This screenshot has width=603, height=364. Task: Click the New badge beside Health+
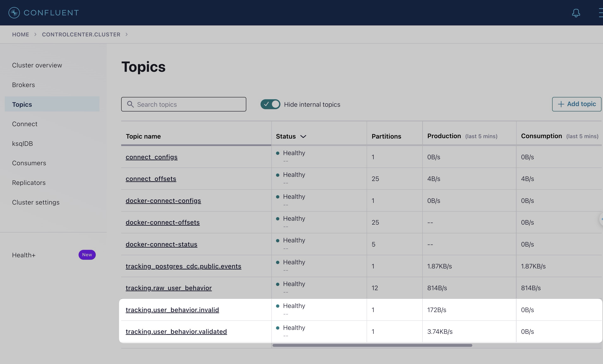point(87,255)
